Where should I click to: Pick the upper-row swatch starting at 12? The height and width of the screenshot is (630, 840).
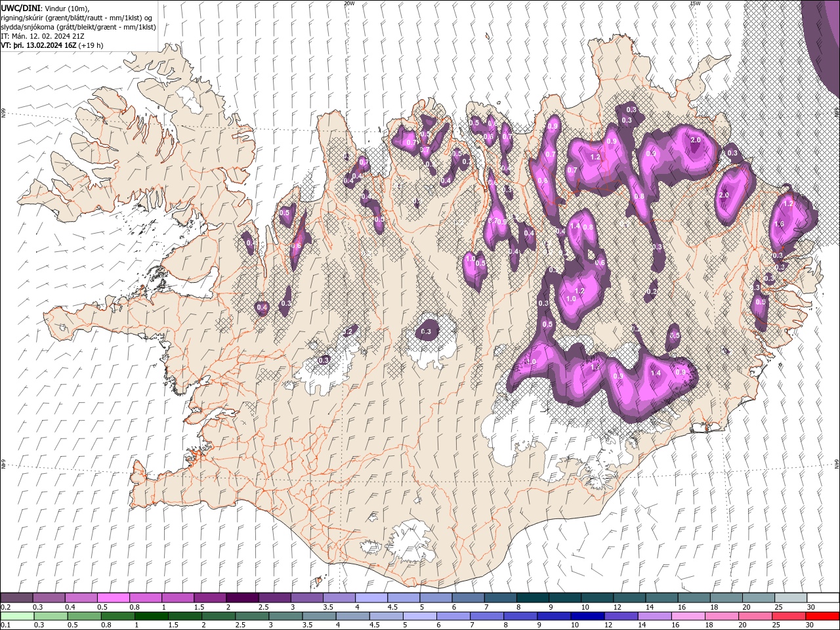click(x=628, y=598)
